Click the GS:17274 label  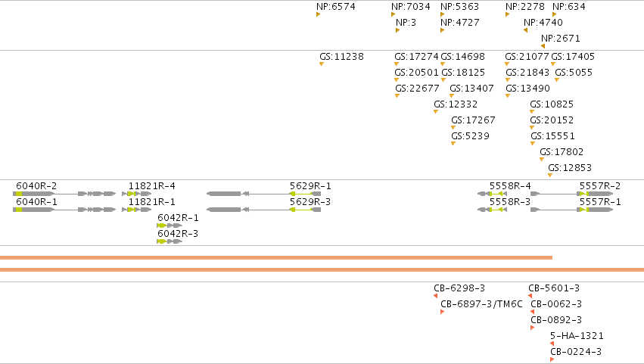[x=416, y=57]
